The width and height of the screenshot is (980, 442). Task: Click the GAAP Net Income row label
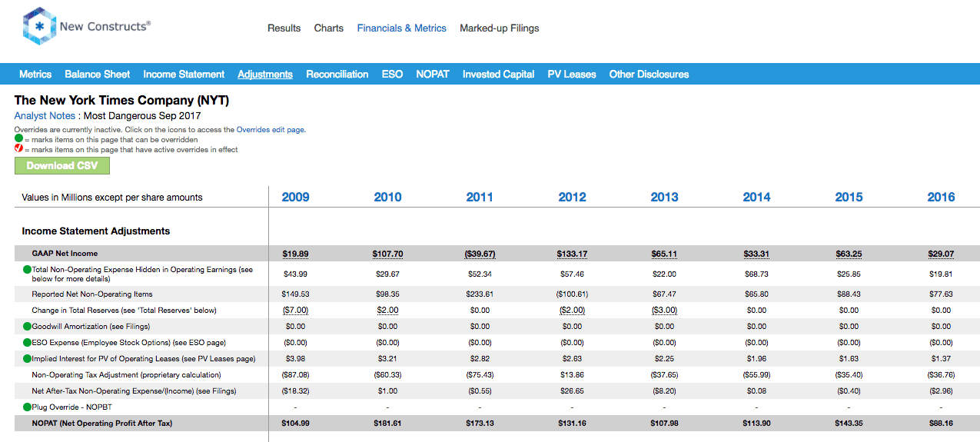[65, 254]
